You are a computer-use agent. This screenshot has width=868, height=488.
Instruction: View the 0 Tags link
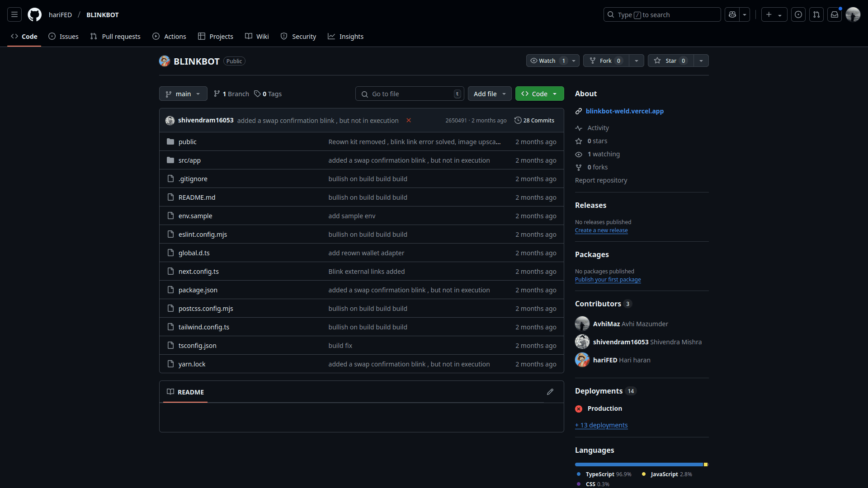point(268,94)
